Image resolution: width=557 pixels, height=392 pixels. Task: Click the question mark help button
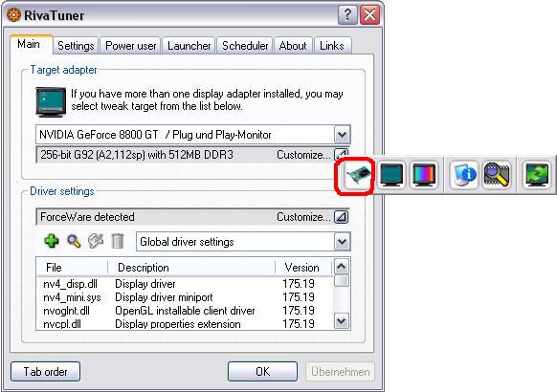347,15
